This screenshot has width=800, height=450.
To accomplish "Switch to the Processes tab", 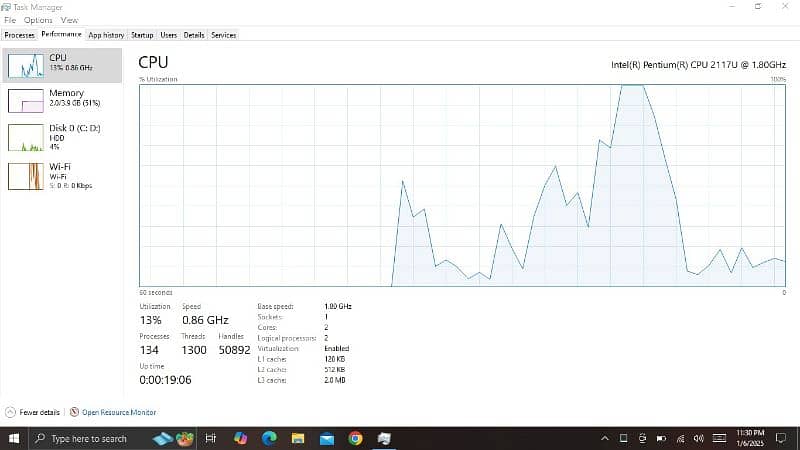I will [x=19, y=35].
